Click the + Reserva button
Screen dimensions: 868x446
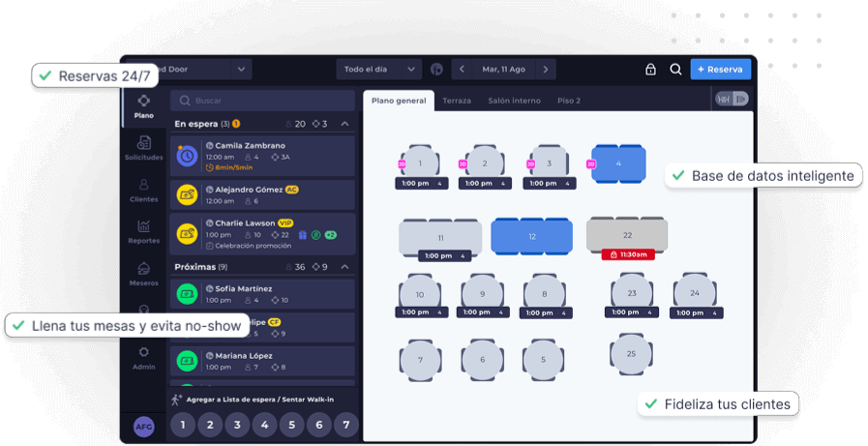[x=720, y=70]
